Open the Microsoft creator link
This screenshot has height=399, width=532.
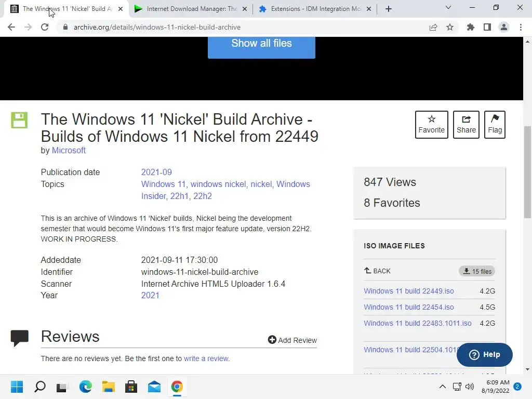69,150
